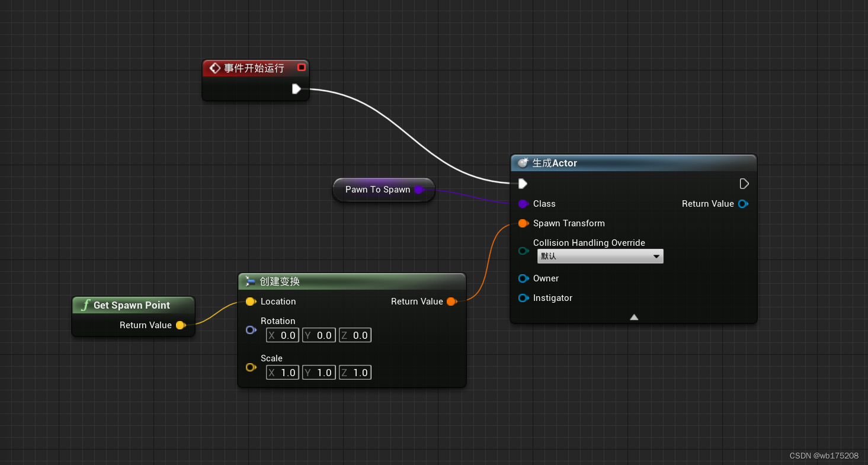Click the exec input pin of 生成Actor
This screenshot has height=465, width=868.
(x=522, y=184)
